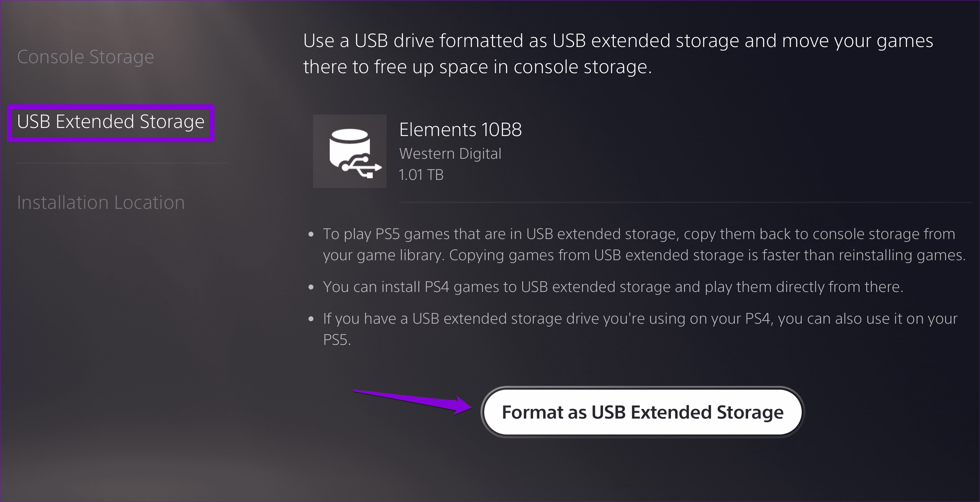Switch to Installation Location
980x502 pixels.
[101, 202]
